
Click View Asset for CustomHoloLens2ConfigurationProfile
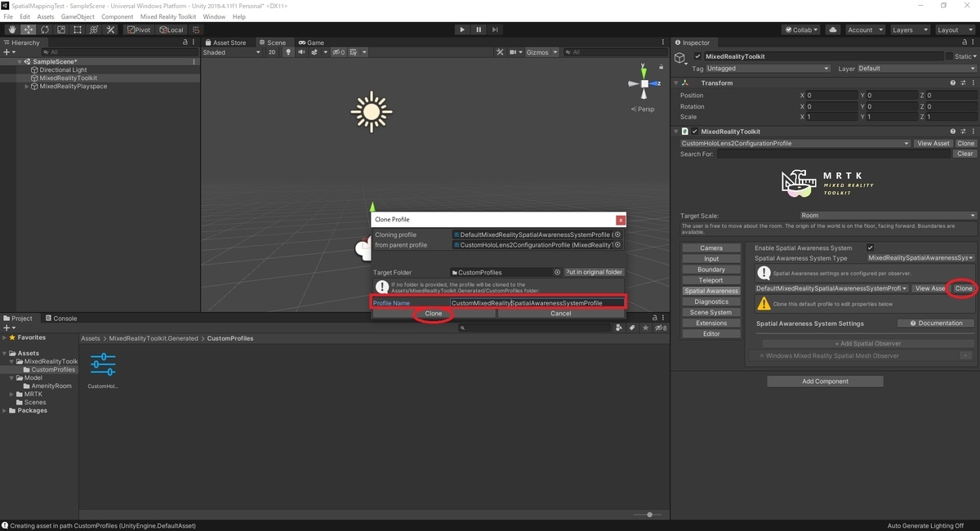pos(933,144)
